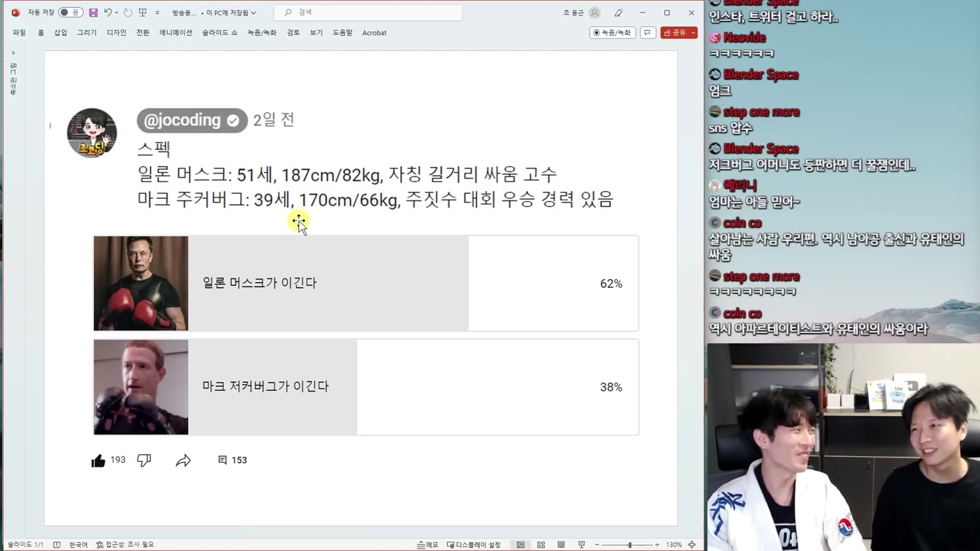Click the verified checkmark next to @jocoding

(x=233, y=121)
